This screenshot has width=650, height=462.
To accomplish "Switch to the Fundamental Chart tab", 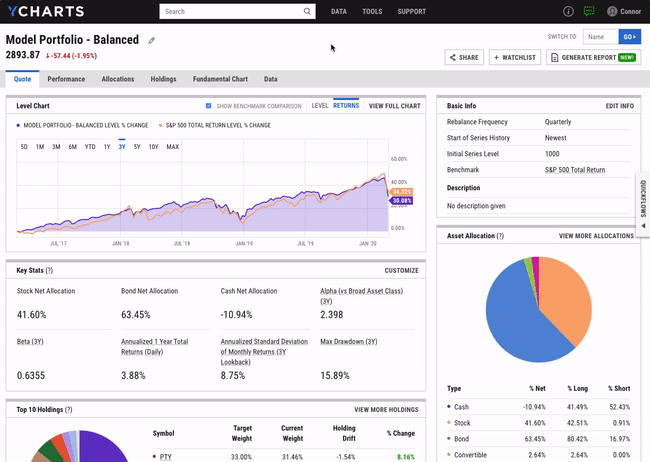I will [x=220, y=79].
